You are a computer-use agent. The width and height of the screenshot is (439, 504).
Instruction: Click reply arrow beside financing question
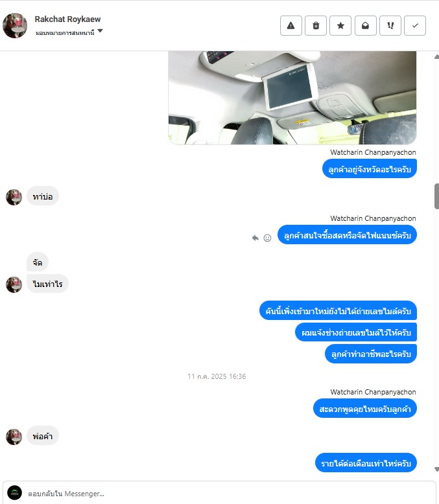click(255, 238)
